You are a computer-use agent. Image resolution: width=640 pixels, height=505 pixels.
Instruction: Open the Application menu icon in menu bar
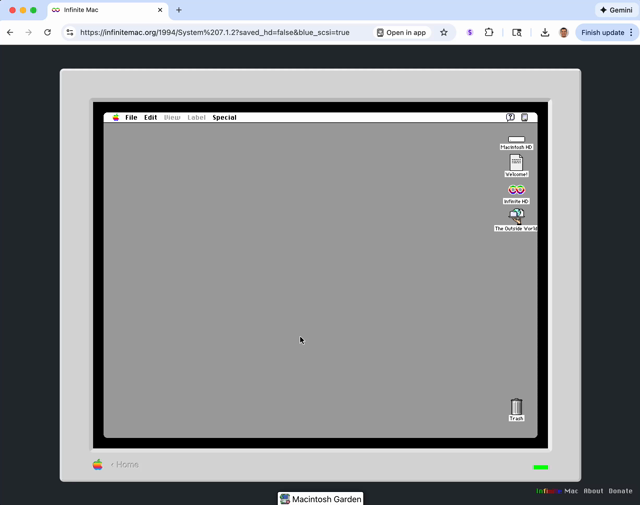[x=524, y=117]
